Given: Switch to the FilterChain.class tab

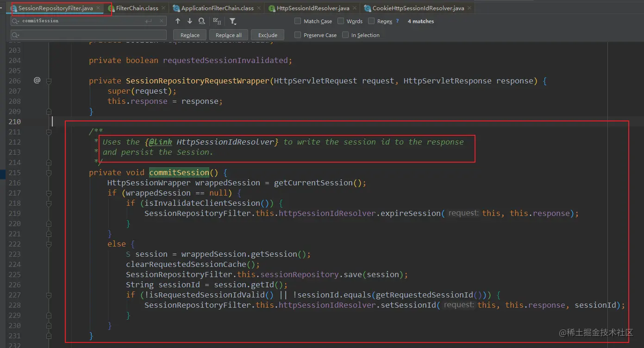Looking at the screenshot, I should (x=137, y=8).
